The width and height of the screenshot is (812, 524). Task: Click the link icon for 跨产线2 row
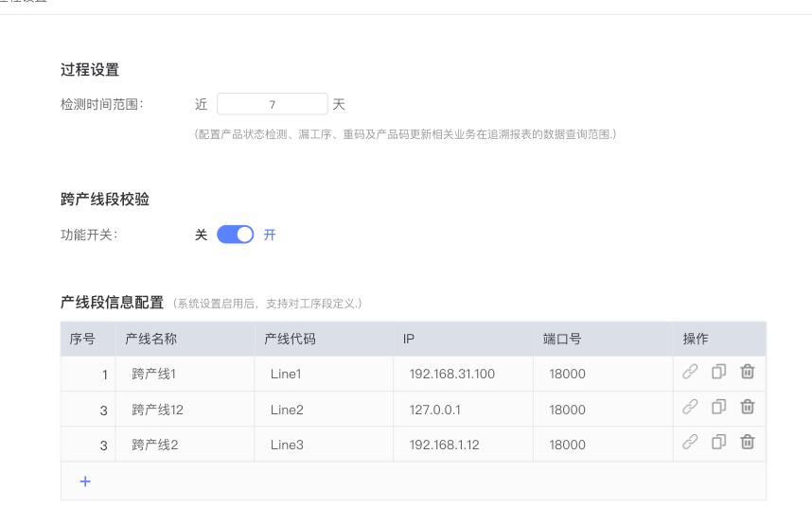tap(690, 443)
